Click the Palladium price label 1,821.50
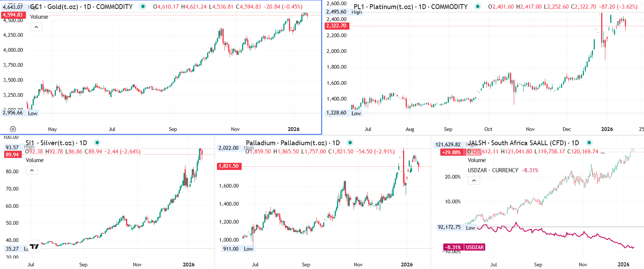 [229, 166]
